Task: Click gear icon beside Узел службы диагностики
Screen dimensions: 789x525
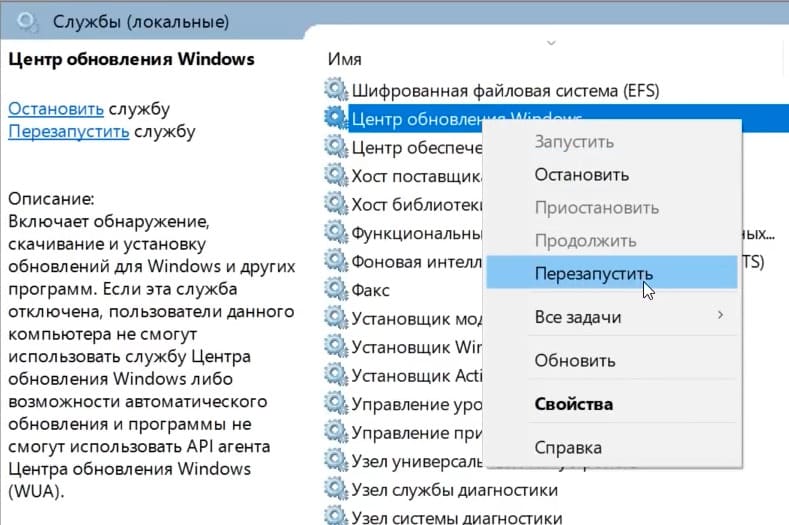Action: tap(336, 489)
